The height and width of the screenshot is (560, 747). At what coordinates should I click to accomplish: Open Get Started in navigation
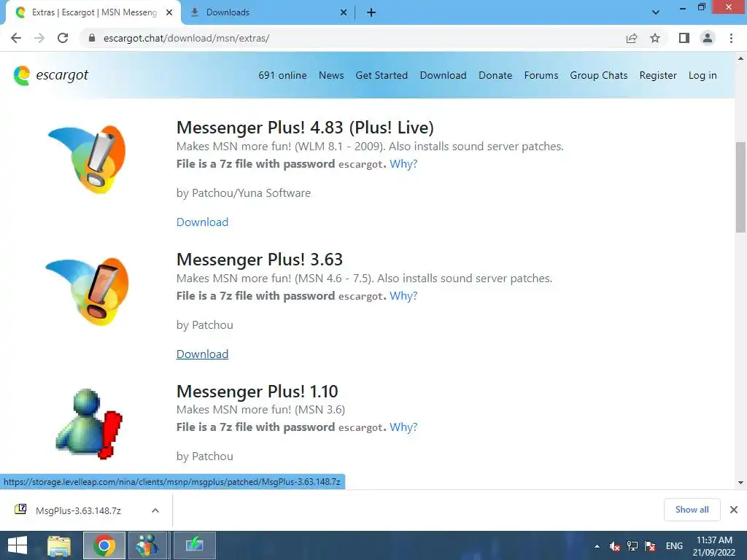pyautogui.click(x=382, y=75)
